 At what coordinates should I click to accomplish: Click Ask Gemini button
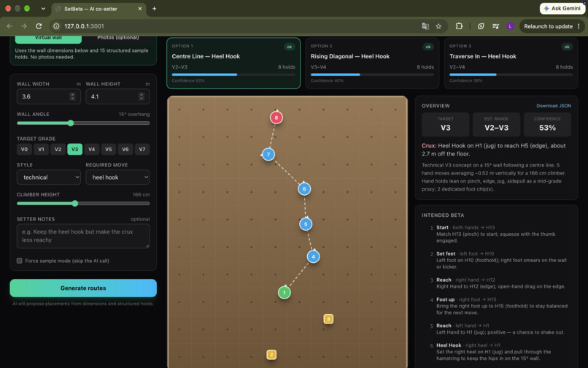(x=562, y=8)
